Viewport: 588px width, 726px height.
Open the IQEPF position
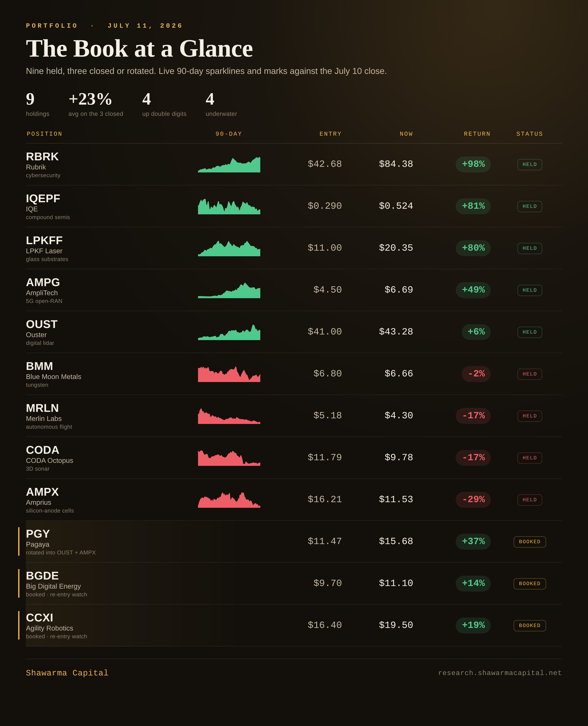pyautogui.click(x=48, y=207)
